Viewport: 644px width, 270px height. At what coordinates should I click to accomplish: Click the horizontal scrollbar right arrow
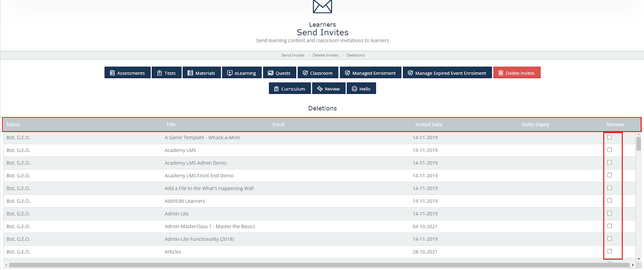pos(633,265)
